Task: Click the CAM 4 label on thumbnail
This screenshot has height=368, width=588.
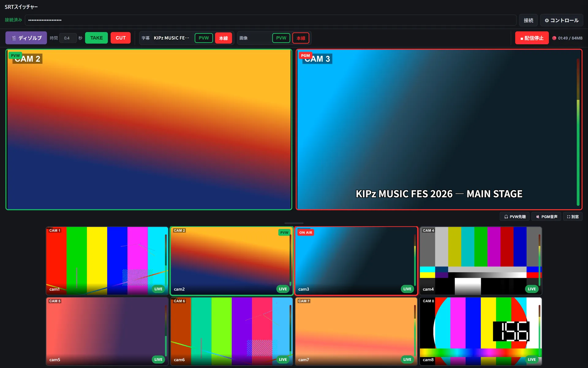Action: (428, 230)
